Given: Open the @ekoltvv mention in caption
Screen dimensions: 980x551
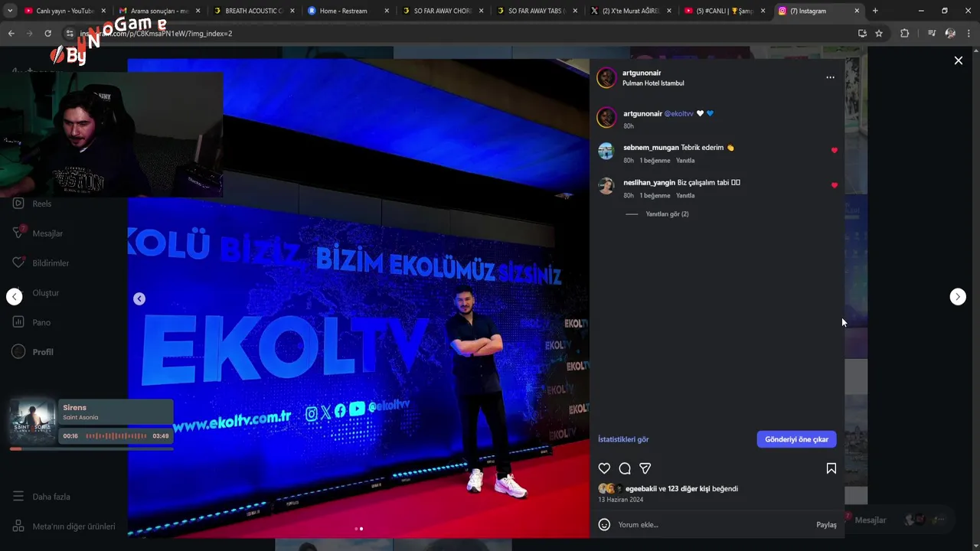Looking at the screenshot, I should pos(678,113).
